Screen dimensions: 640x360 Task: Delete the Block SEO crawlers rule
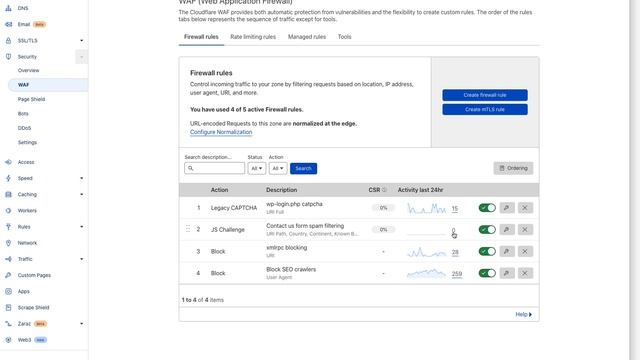[525, 273]
